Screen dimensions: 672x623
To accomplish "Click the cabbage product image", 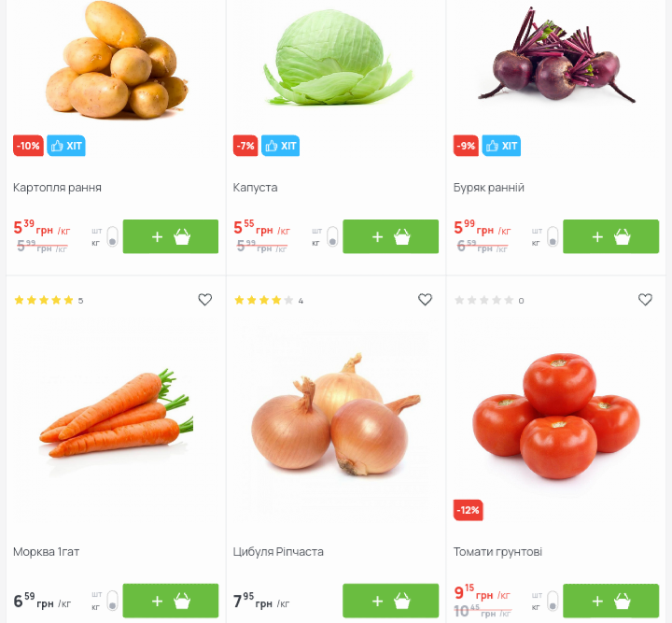I will (x=336, y=58).
